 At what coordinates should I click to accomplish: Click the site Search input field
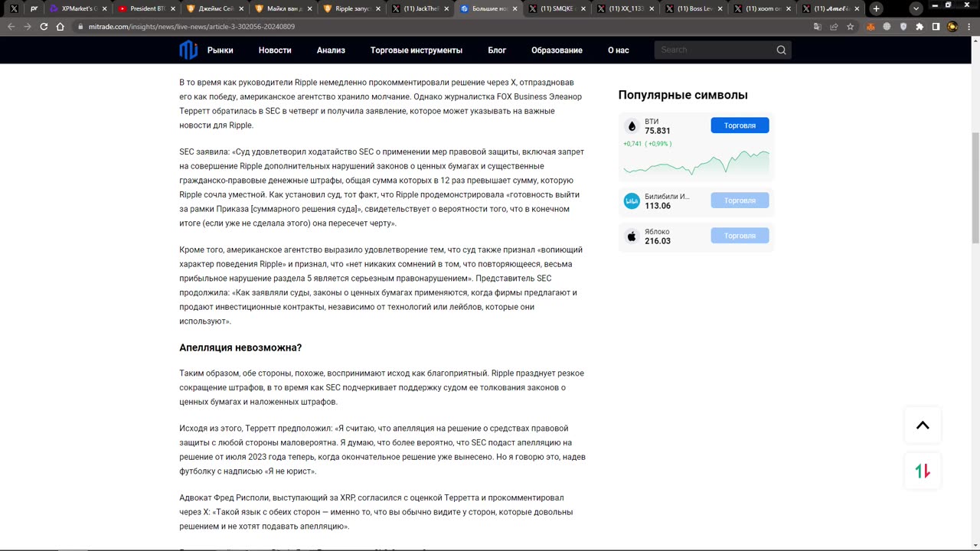click(x=715, y=50)
